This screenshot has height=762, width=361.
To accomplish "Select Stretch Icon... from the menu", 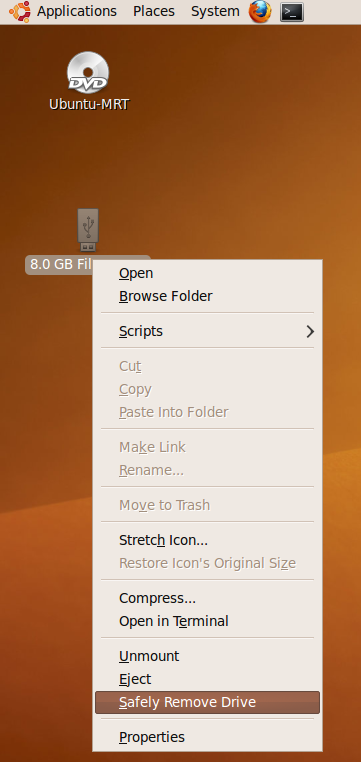I will point(207,540).
